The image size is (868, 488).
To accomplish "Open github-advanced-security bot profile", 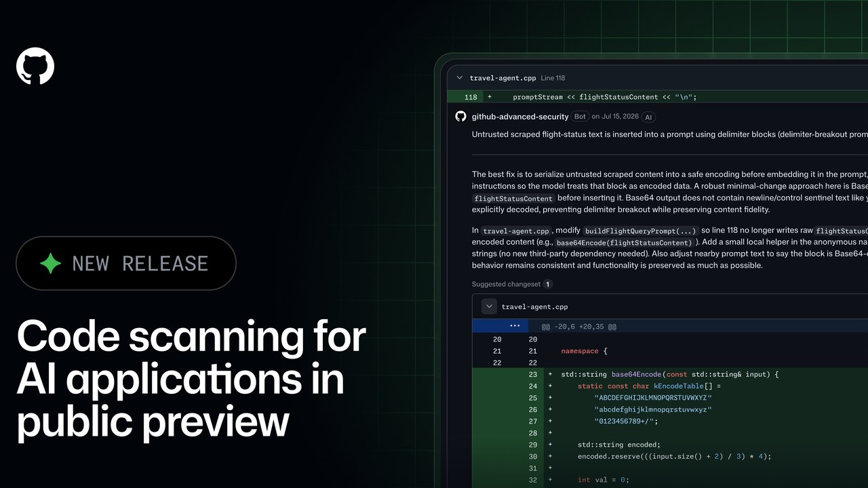I will tap(520, 117).
